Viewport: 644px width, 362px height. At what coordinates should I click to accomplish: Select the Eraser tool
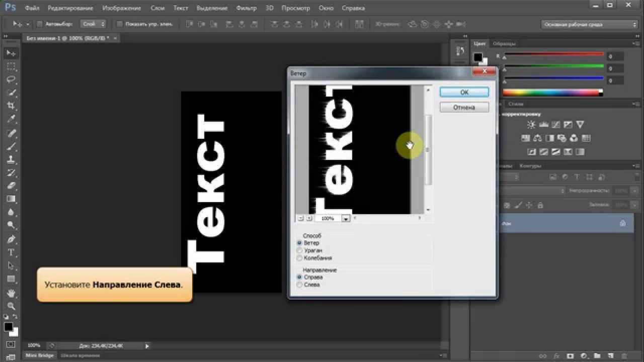tap(11, 186)
